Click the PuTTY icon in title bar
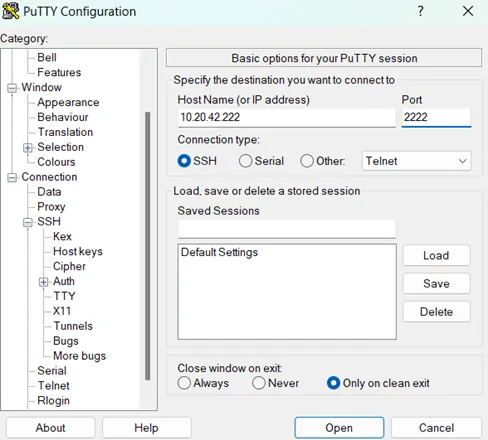 click(11, 11)
